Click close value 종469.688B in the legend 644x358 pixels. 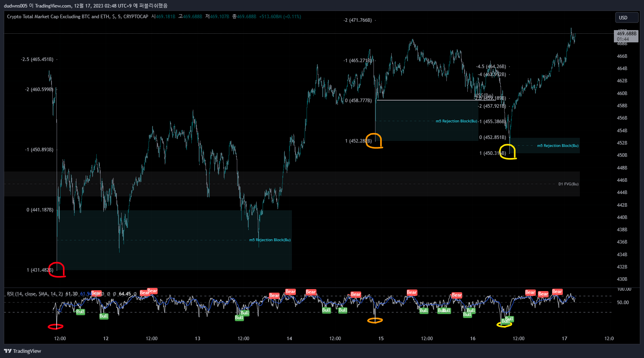[x=244, y=17]
